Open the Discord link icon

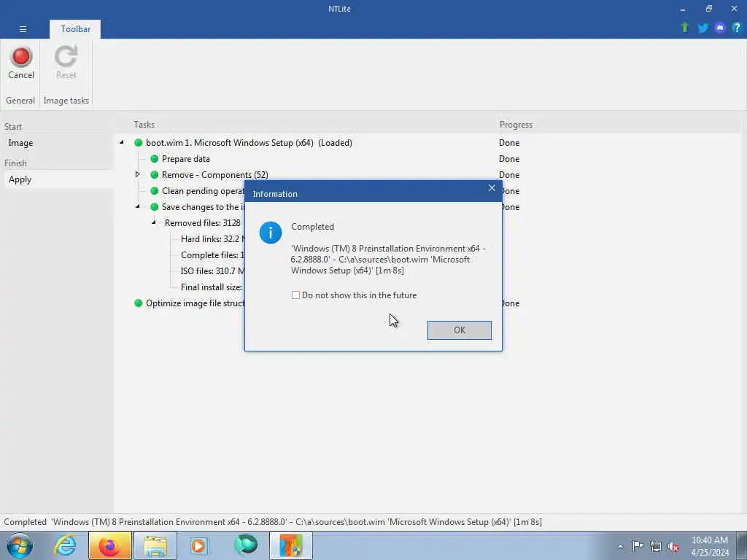(720, 28)
